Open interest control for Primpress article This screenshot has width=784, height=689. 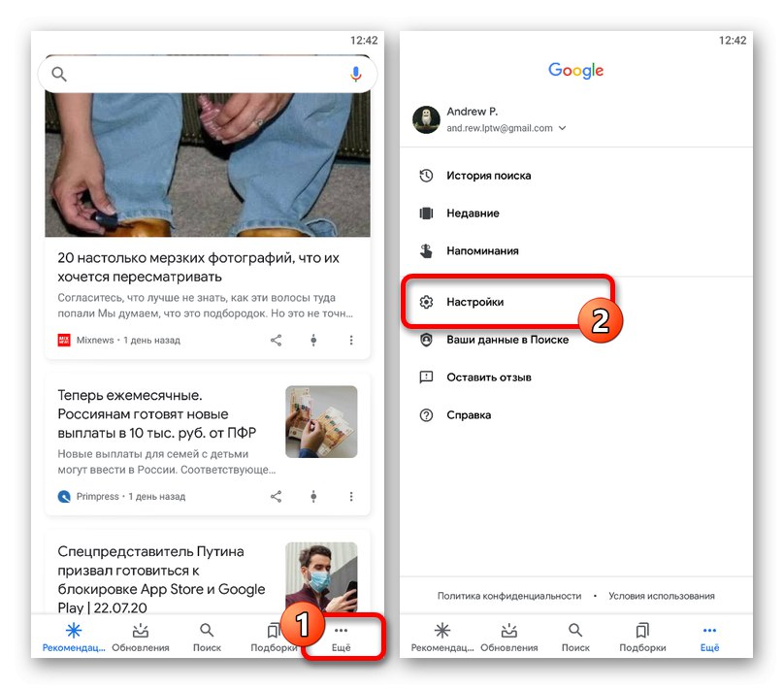tap(313, 497)
